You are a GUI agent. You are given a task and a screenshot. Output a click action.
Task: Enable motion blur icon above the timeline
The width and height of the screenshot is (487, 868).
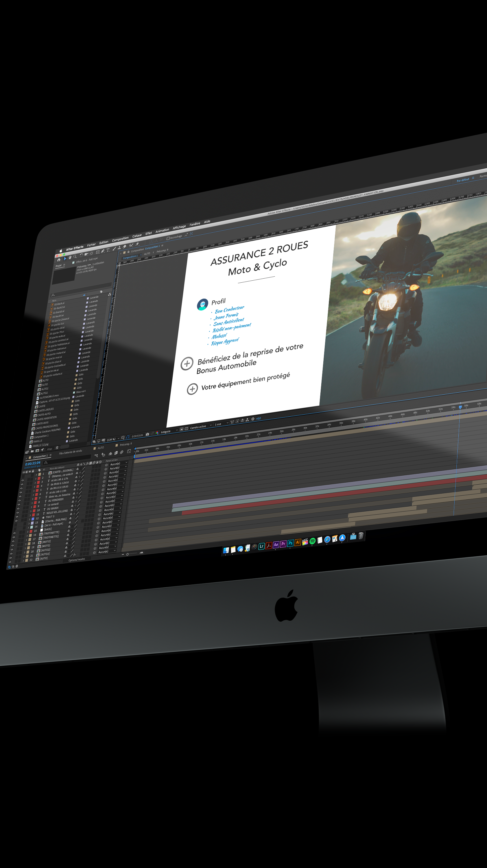121,452
